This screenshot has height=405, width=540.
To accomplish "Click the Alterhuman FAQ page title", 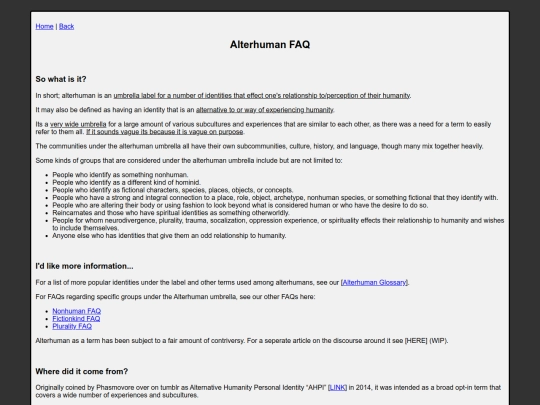I will (x=270, y=45).
